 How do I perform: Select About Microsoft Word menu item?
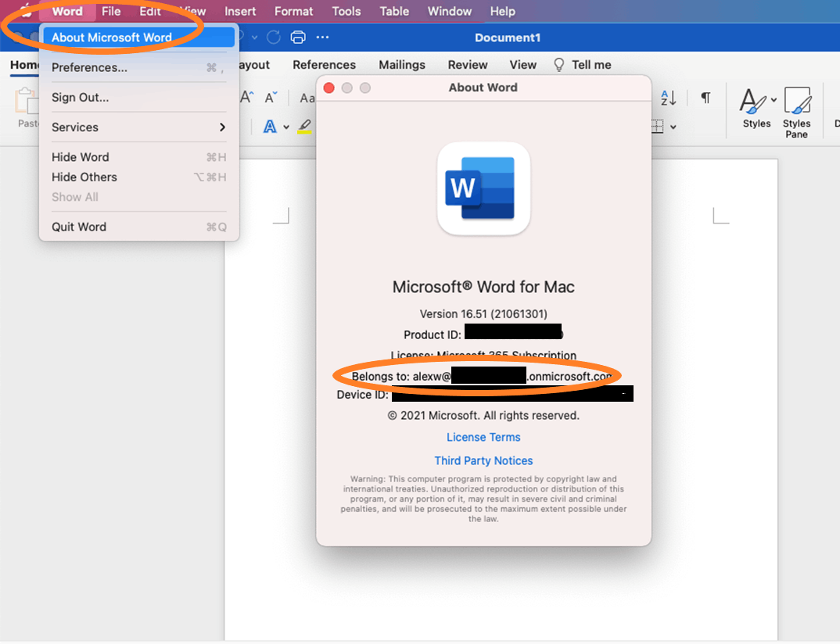click(138, 38)
